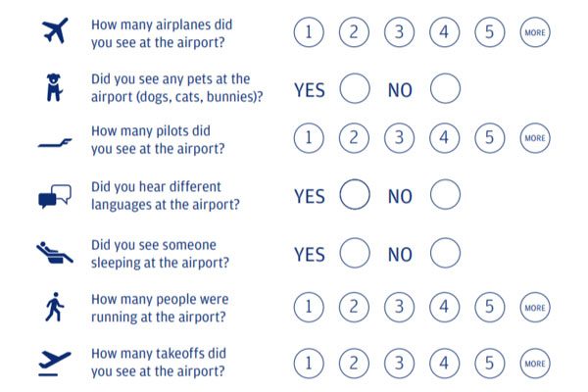
Task: Mark NO for hearing different languages
Action: (445, 194)
